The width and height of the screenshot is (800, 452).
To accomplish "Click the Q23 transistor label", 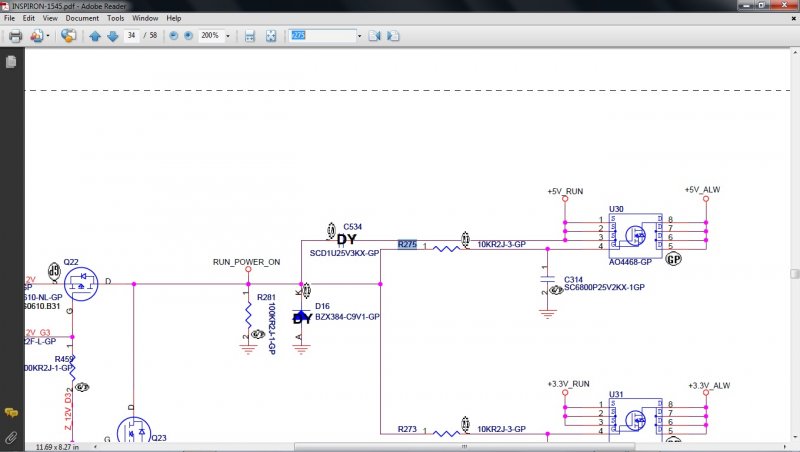I will 159,438.
